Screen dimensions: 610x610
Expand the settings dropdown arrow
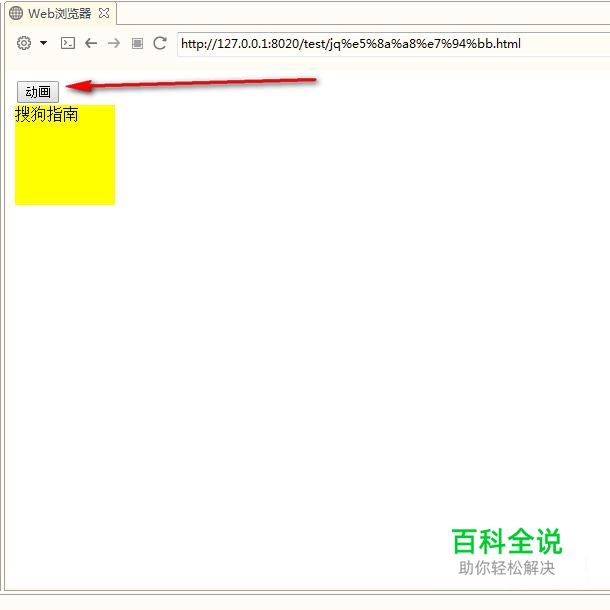click(x=44, y=43)
